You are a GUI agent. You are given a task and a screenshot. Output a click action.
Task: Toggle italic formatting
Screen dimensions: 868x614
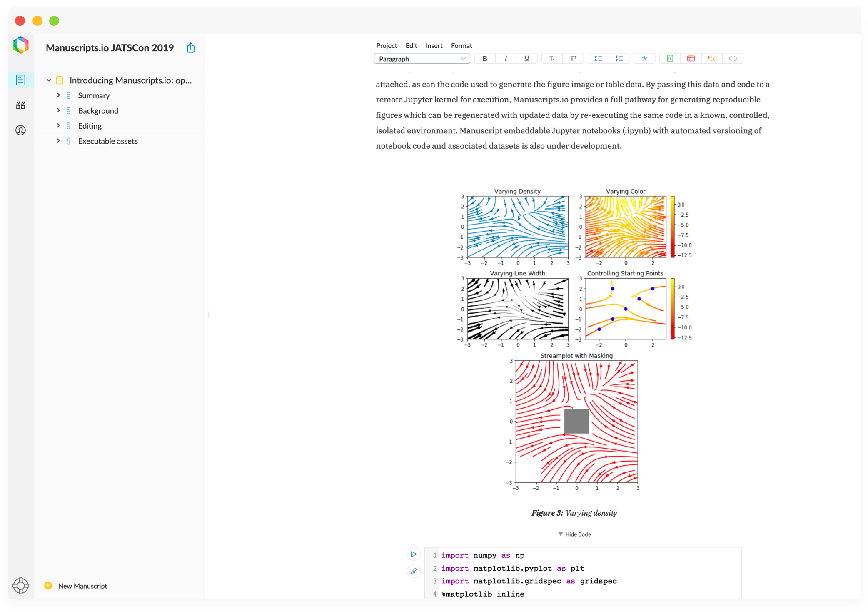tap(506, 59)
